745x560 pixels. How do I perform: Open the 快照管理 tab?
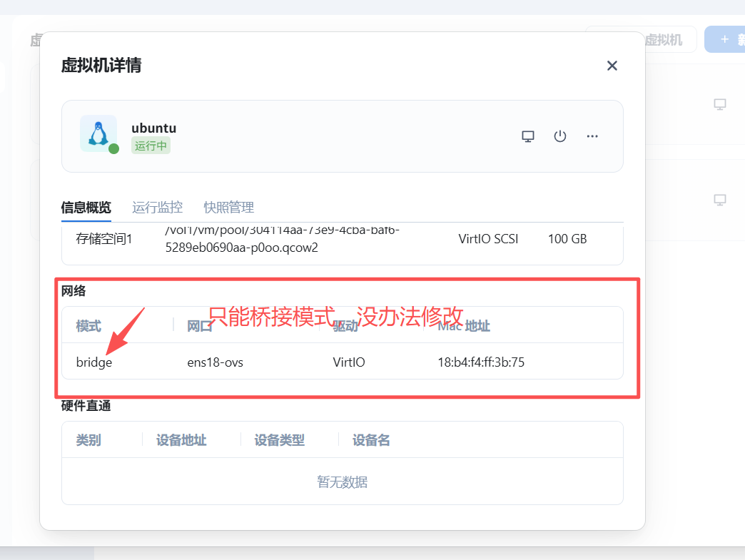click(229, 208)
